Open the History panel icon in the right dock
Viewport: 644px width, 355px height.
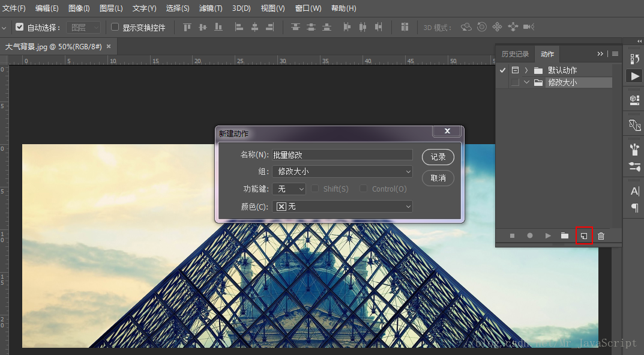[x=634, y=59]
